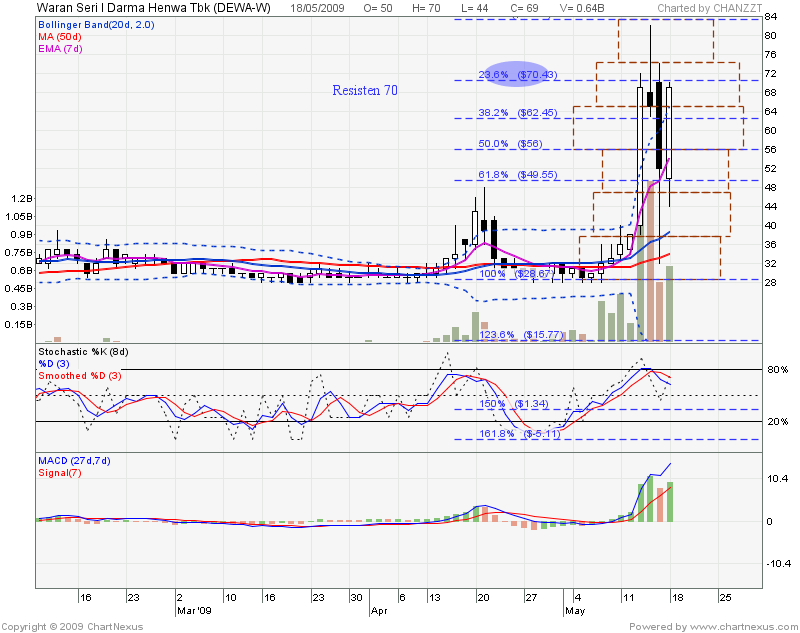The height and width of the screenshot is (633, 800).
Task: Click the last MACD histogram bar in green
Action: tap(669, 502)
